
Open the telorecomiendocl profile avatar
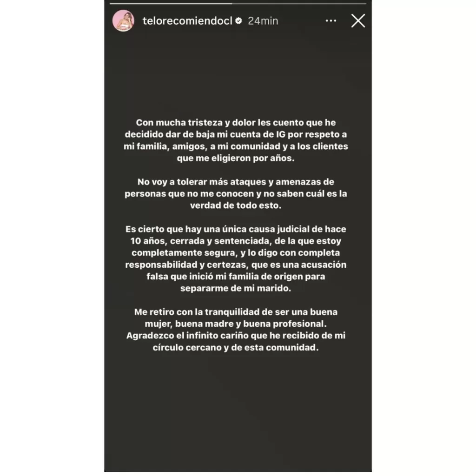click(x=123, y=20)
